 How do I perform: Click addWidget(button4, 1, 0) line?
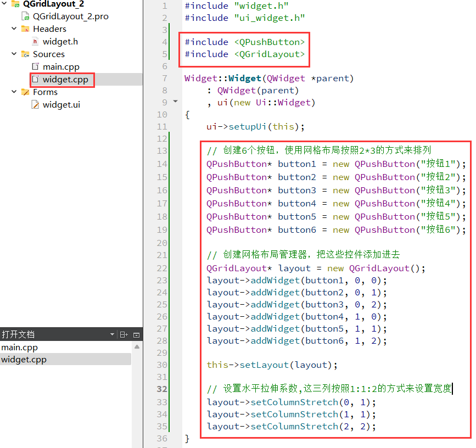point(296,317)
